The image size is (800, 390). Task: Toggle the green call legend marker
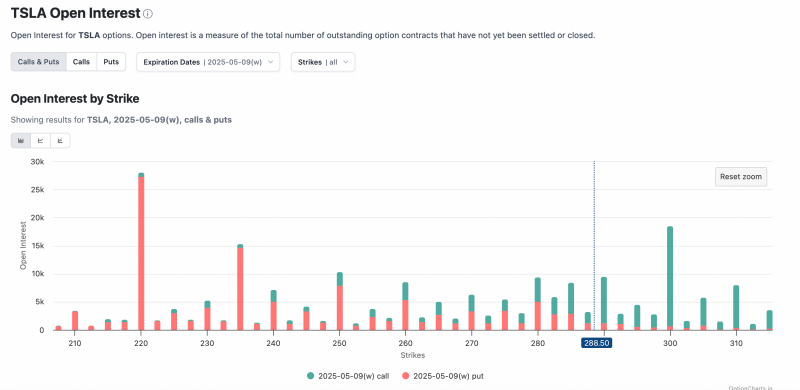310,376
